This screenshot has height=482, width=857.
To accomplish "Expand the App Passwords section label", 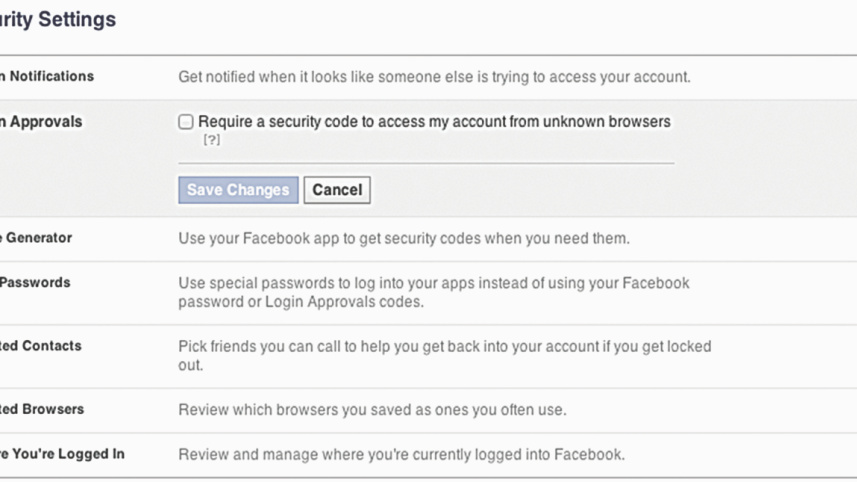I will [x=35, y=283].
